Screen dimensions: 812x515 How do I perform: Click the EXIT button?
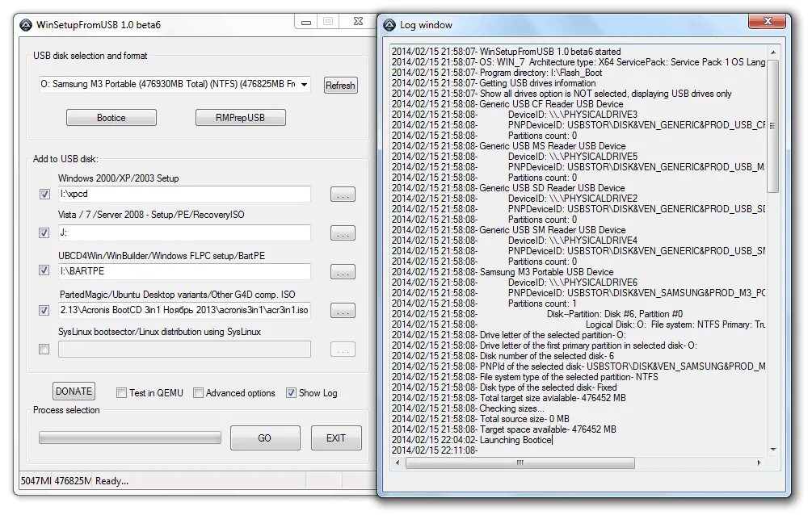(x=335, y=438)
